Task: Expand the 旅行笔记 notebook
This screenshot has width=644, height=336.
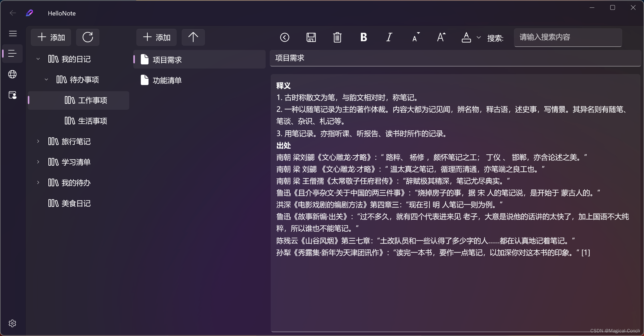Action: click(x=38, y=141)
